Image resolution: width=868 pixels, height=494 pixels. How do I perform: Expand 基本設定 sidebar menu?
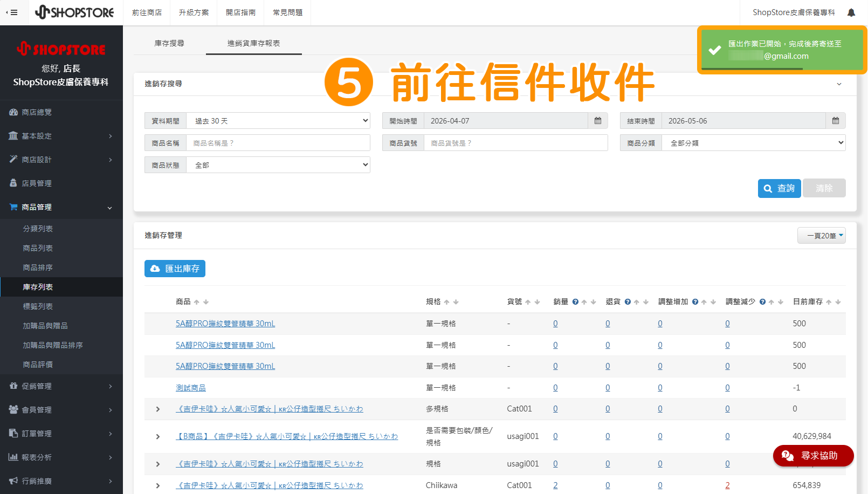[61, 136]
